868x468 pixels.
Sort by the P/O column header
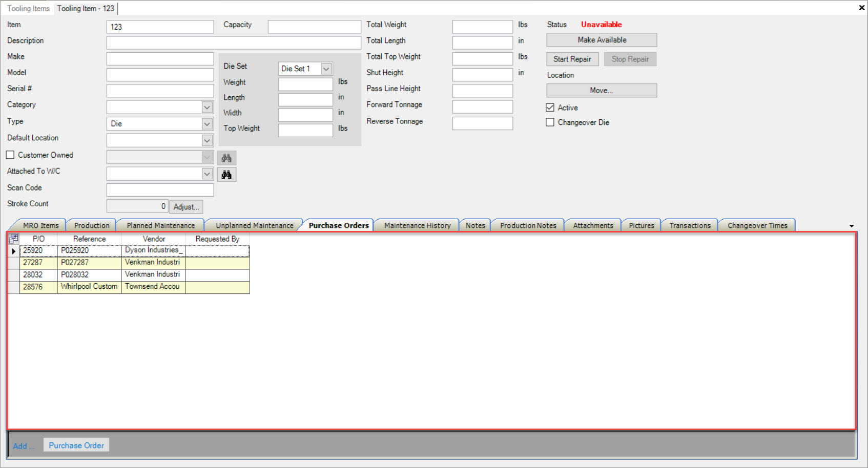38,239
